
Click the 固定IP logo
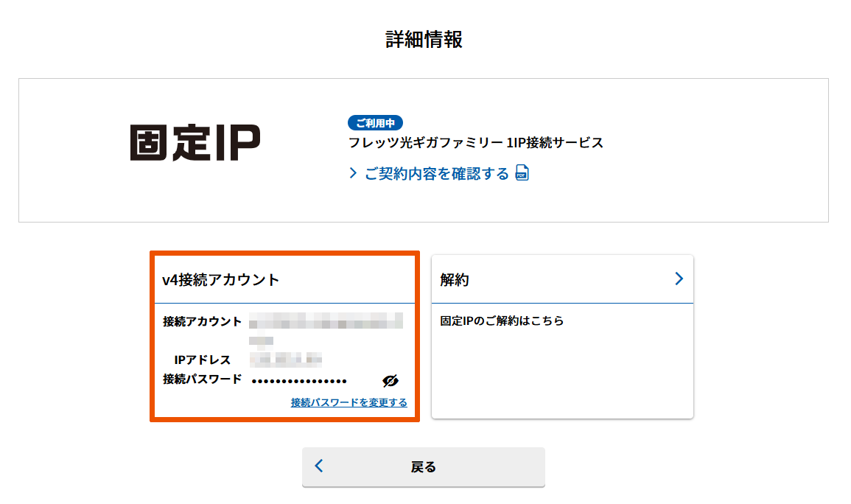[x=195, y=143]
